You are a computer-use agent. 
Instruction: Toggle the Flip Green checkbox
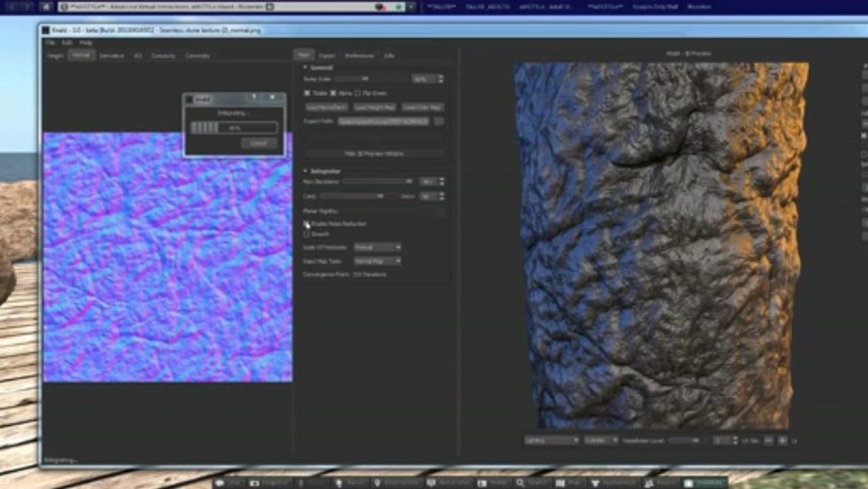pyautogui.click(x=358, y=93)
